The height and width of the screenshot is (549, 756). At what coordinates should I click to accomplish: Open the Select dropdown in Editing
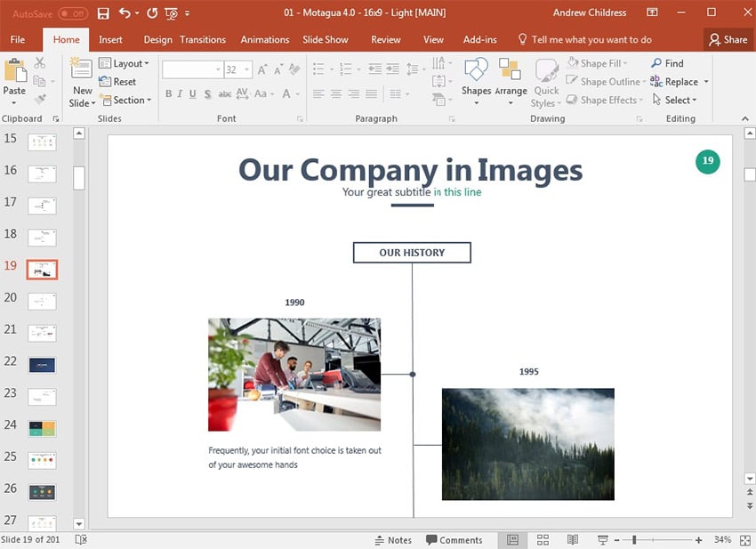click(x=674, y=100)
